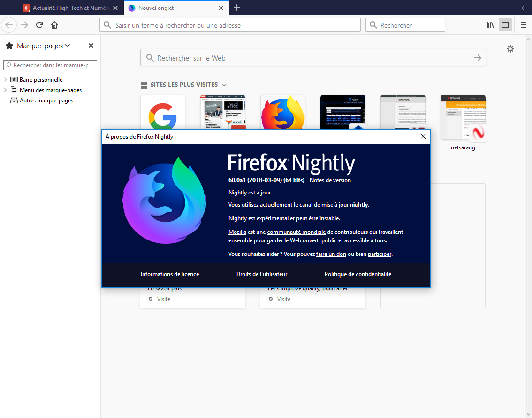Select Menu des marque-pages in the tree

[x=51, y=90]
